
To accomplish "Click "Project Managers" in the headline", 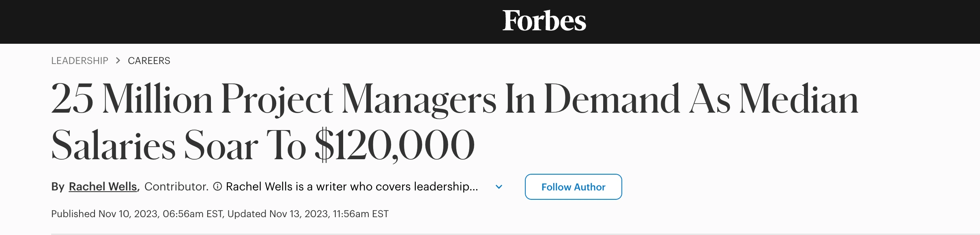I will 359,99.
